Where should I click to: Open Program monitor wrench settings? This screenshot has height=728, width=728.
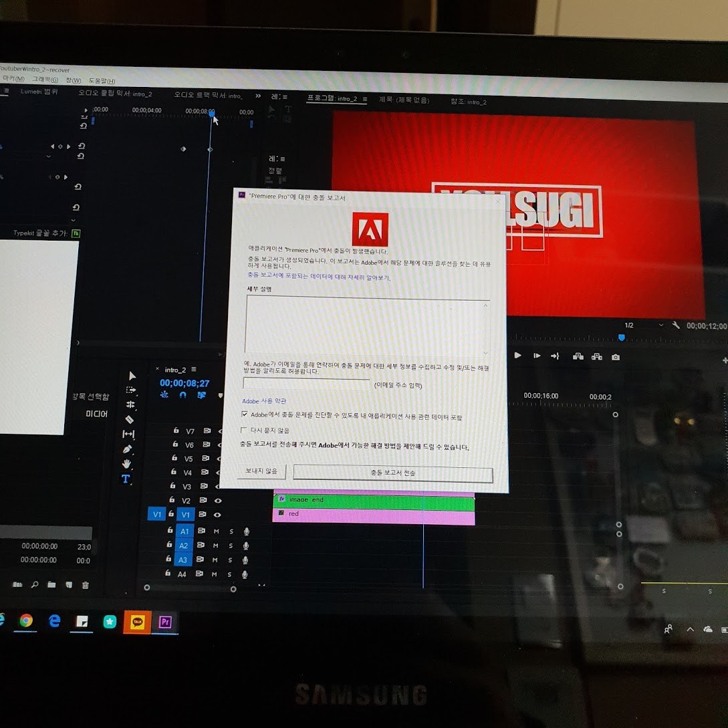(676, 326)
